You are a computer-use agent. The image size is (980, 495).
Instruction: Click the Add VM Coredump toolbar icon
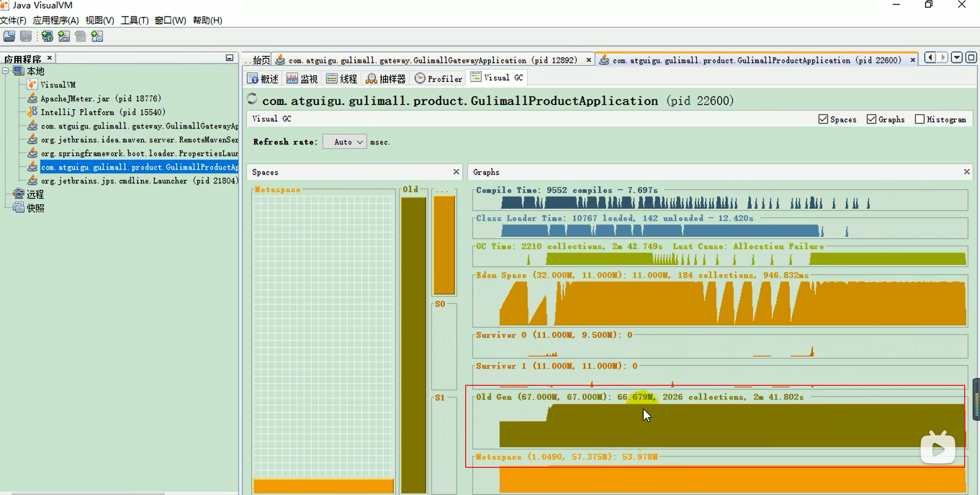click(80, 36)
